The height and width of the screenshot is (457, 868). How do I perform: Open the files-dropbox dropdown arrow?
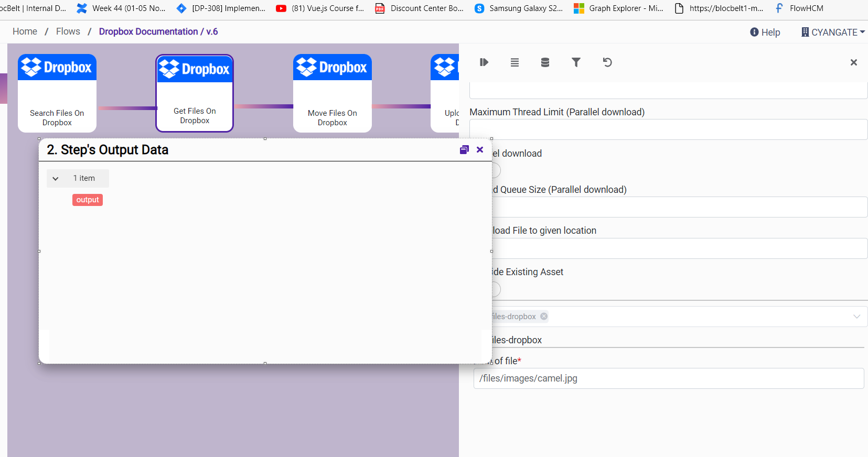pyautogui.click(x=856, y=317)
